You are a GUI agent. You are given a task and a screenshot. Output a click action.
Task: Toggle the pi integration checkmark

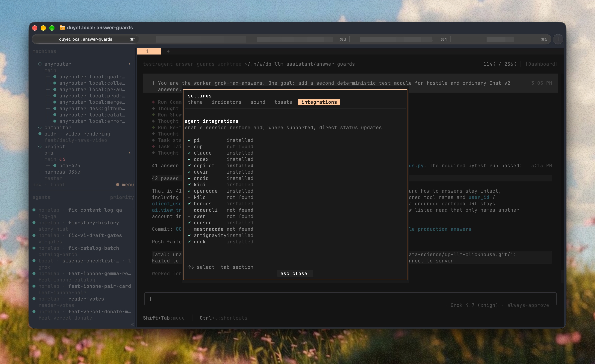[189, 140]
